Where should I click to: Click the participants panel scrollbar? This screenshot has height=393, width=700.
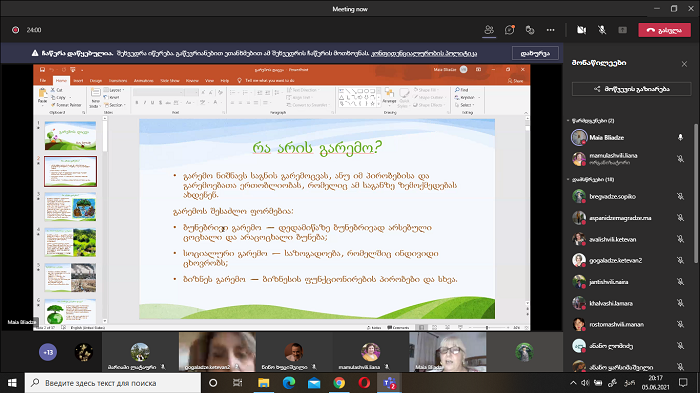[696, 194]
